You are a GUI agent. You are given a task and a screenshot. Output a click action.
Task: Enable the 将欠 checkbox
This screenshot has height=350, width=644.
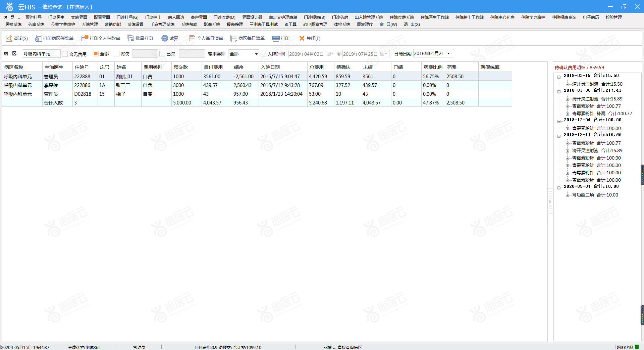(116, 54)
